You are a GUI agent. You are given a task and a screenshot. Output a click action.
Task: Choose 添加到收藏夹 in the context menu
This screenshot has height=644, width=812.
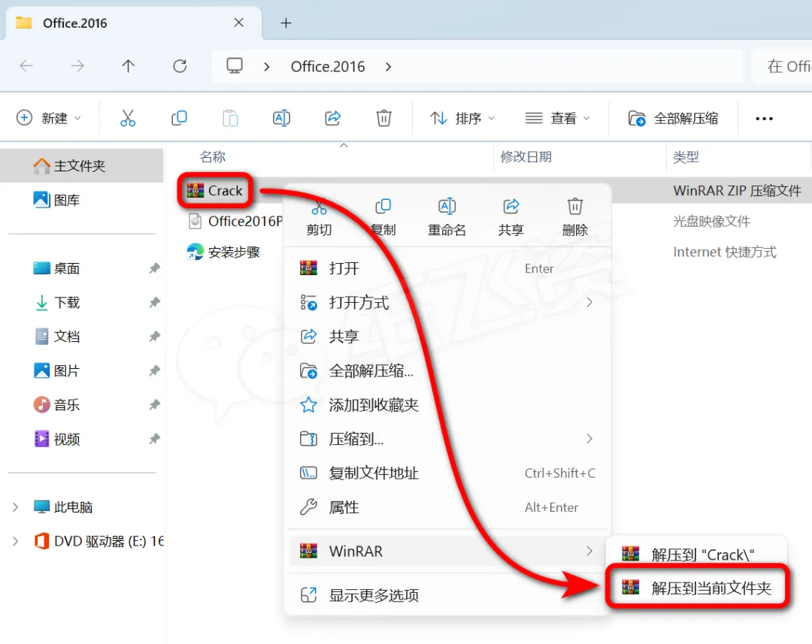(447, 405)
